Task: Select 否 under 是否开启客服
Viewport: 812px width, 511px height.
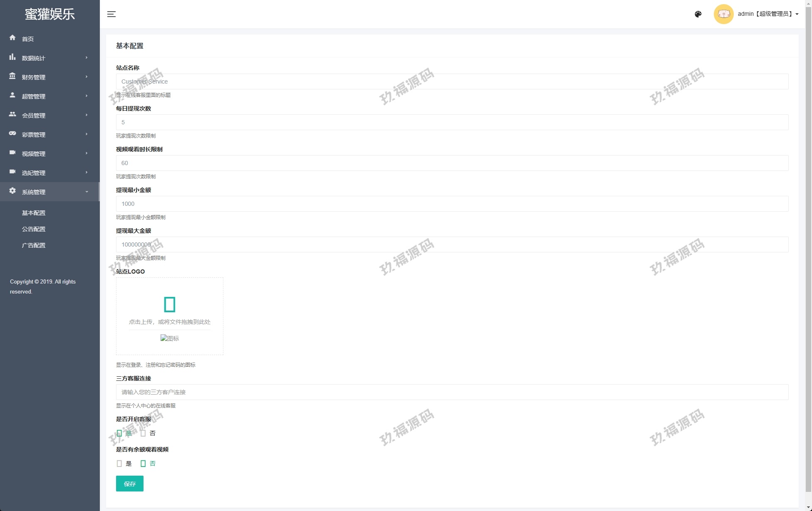Action: tap(143, 433)
